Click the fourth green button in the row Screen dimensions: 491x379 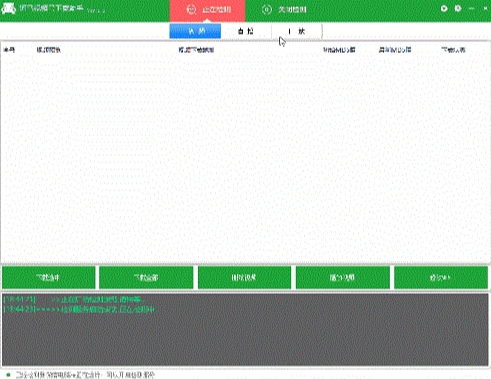tap(343, 277)
